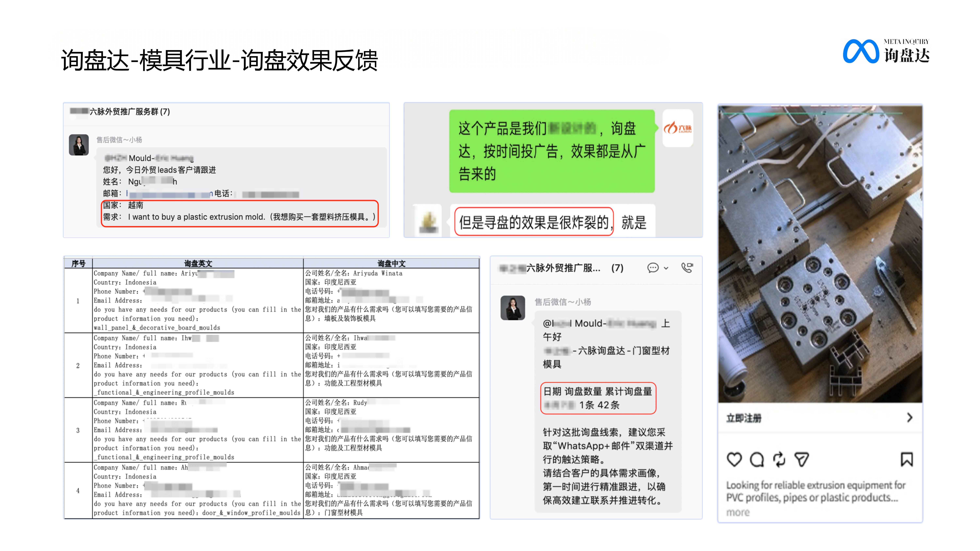Click row number 4 in the table

pos(78,491)
